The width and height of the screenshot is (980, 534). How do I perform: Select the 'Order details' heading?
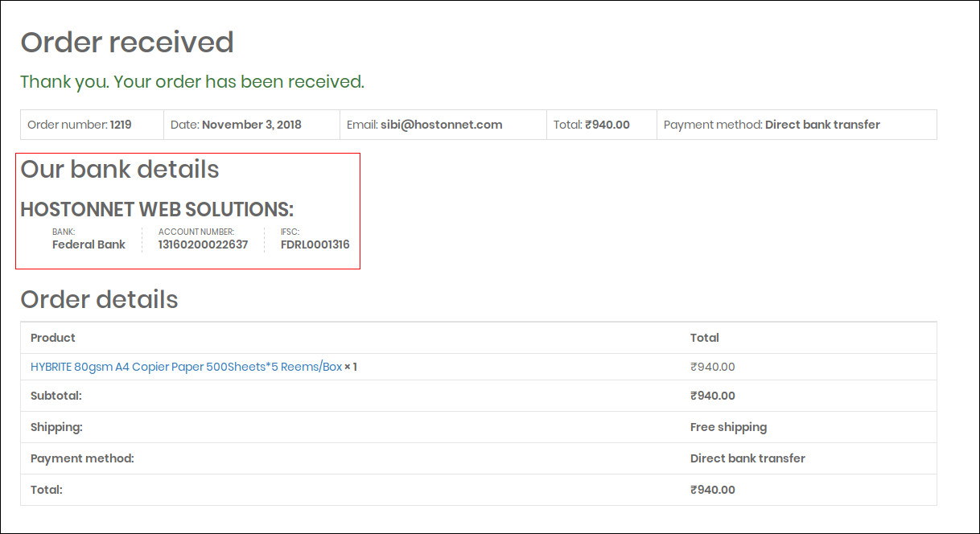[99, 299]
